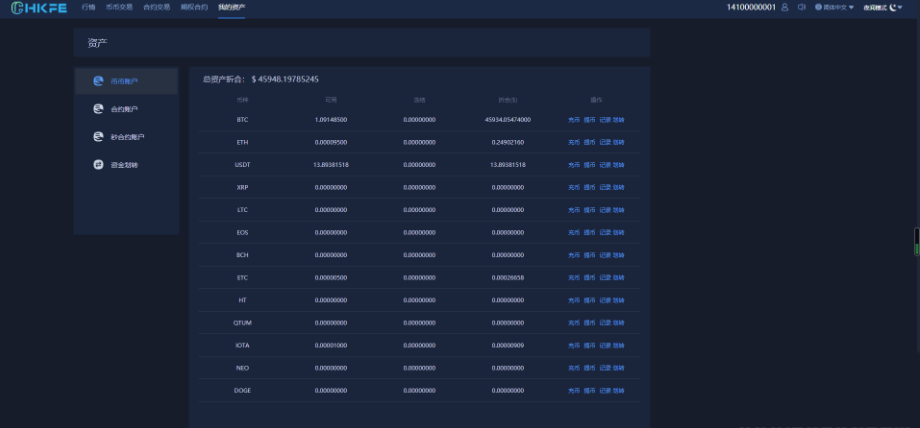The height and width of the screenshot is (428, 920).
Task: Open the 合约交易 nav tab
Action: (157, 7)
